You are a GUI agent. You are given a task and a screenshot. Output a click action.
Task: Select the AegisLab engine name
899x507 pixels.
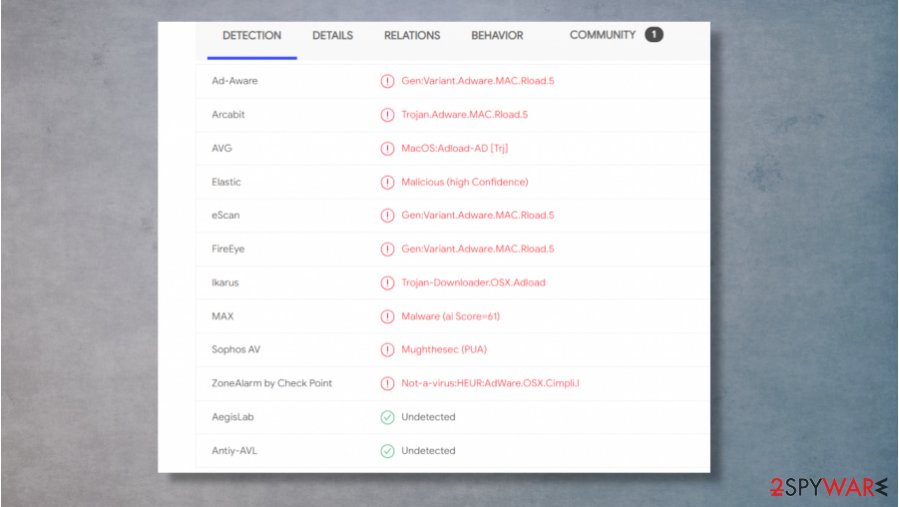233,417
